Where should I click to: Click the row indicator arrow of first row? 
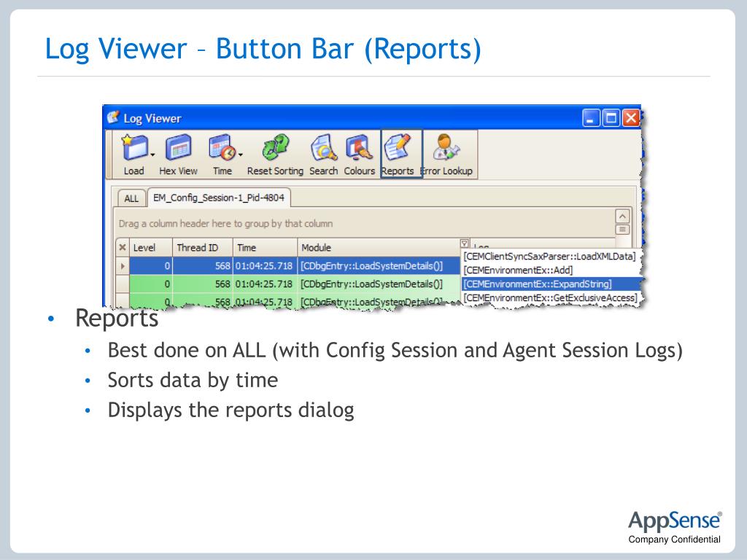point(123,265)
